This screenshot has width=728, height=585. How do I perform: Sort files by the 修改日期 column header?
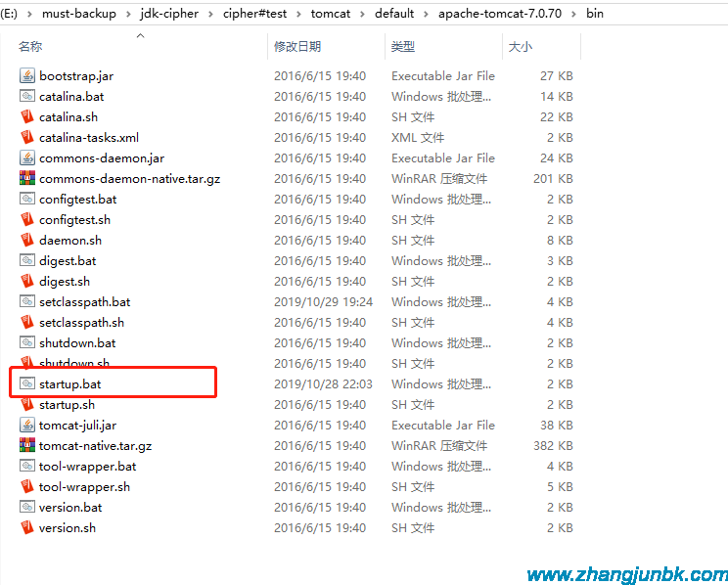[297, 46]
